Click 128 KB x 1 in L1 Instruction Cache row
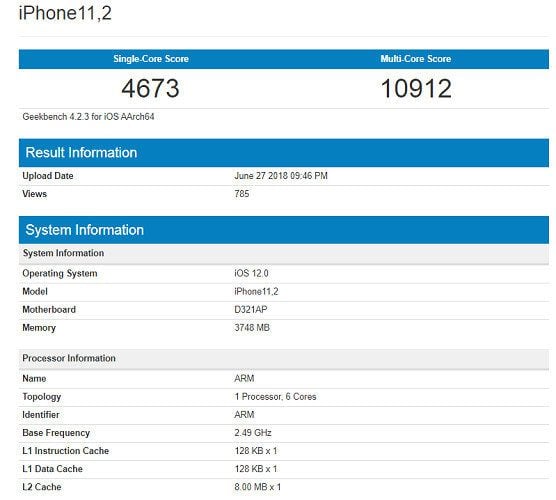556x500 pixels. [256, 451]
